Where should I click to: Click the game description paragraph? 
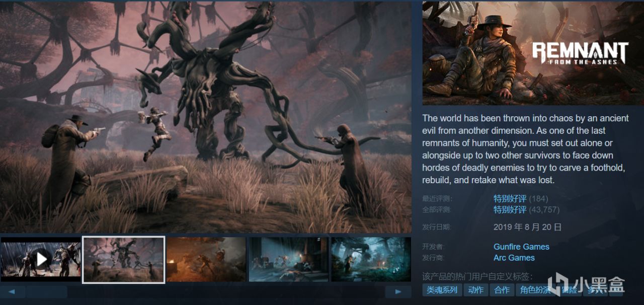click(x=526, y=149)
